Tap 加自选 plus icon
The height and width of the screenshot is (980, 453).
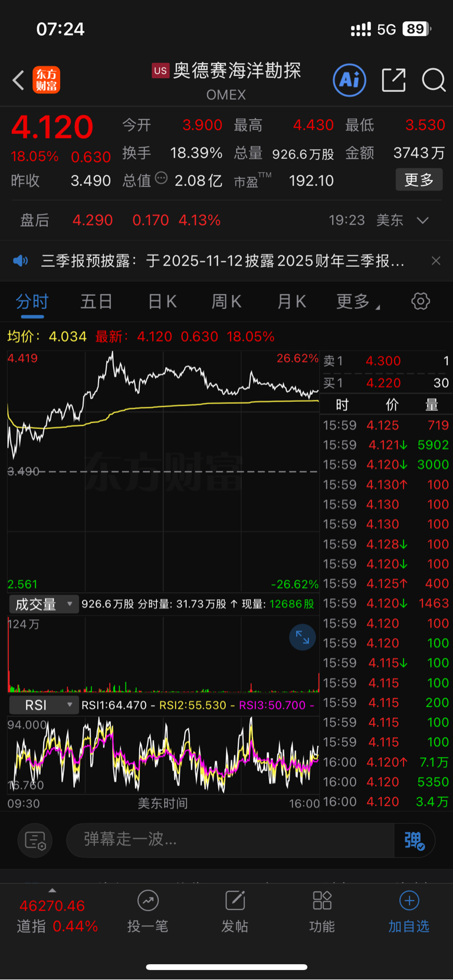pyautogui.click(x=409, y=900)
